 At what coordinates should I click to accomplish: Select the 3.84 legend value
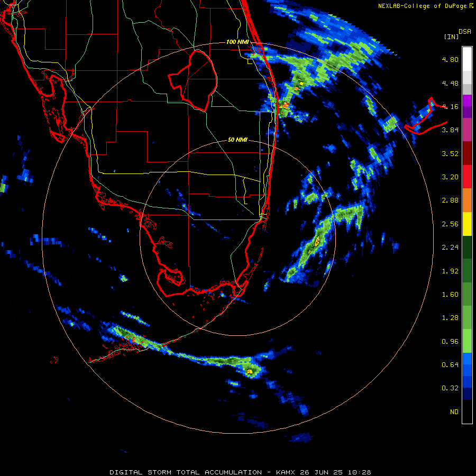click(450, 130)
